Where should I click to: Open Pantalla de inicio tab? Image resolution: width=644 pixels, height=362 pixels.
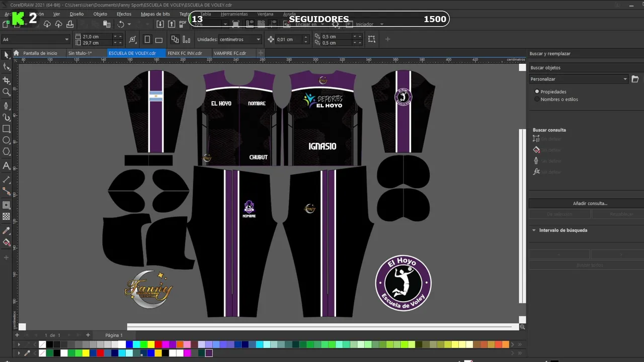pos(40,53)
